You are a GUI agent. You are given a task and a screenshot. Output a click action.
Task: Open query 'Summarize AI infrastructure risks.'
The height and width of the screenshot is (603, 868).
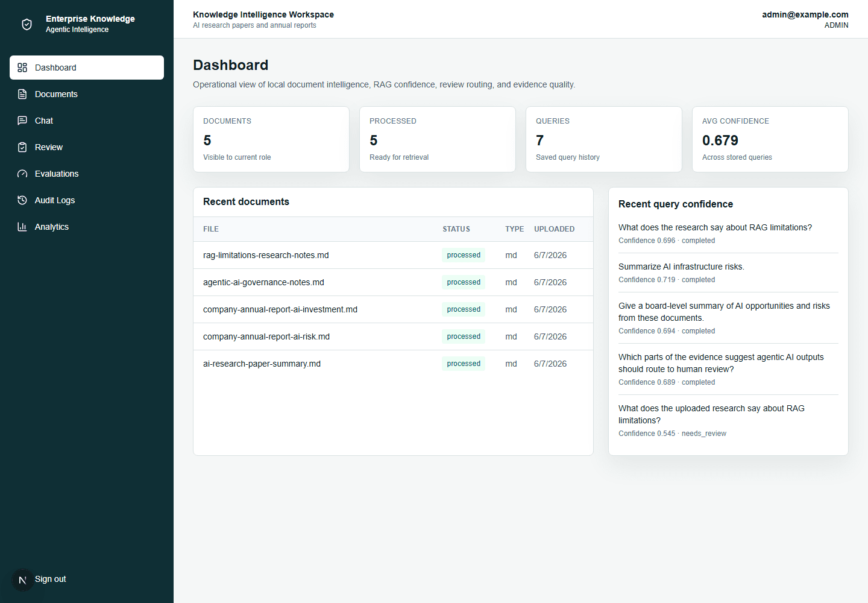tap(681, 267)
